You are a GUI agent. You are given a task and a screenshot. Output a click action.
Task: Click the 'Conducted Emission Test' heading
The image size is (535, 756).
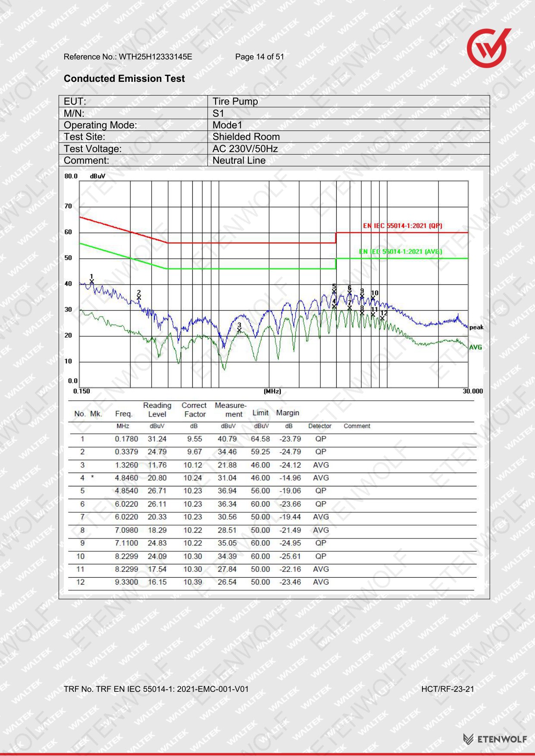coord(124,78)
